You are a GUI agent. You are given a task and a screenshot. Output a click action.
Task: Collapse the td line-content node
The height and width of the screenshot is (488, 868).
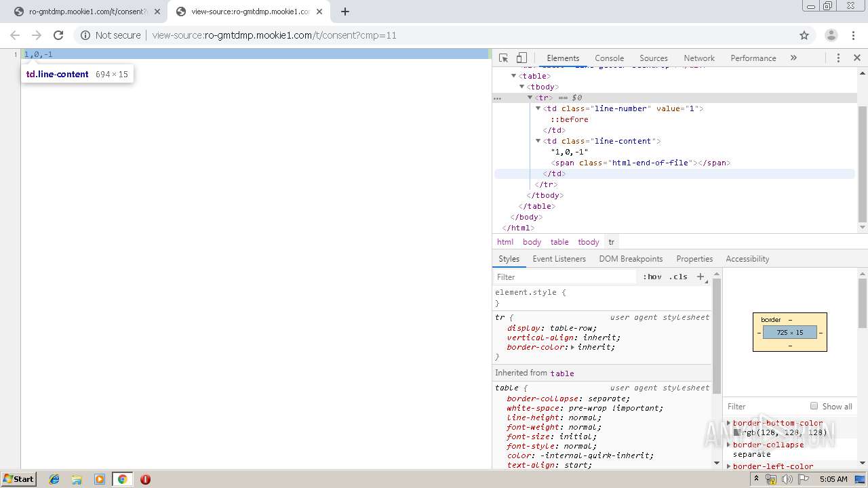coord(538,141)
